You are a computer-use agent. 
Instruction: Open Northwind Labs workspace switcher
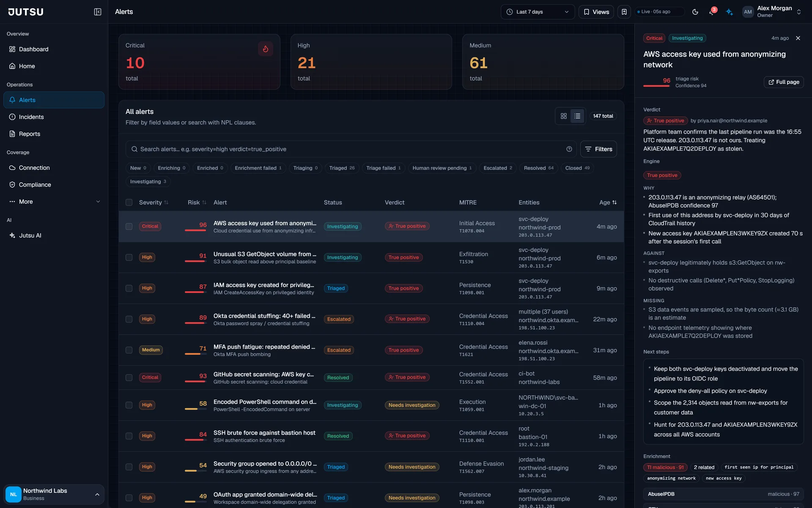(x=54, y=494)
